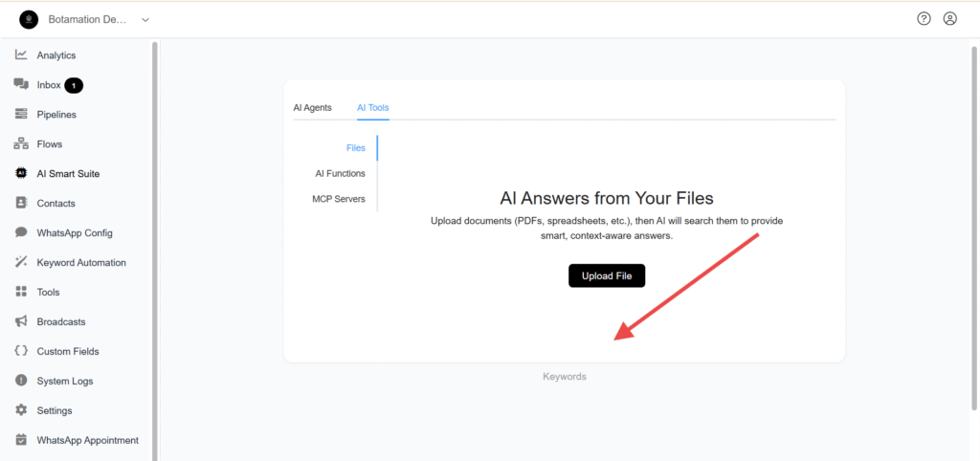Click the sidebar vertical scrollbar

point(154,250)
